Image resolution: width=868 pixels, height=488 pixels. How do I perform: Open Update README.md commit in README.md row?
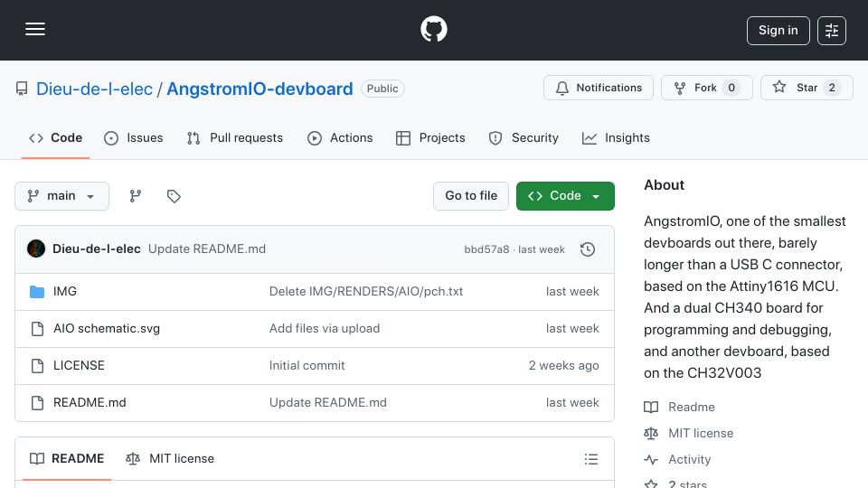[327, 403]
